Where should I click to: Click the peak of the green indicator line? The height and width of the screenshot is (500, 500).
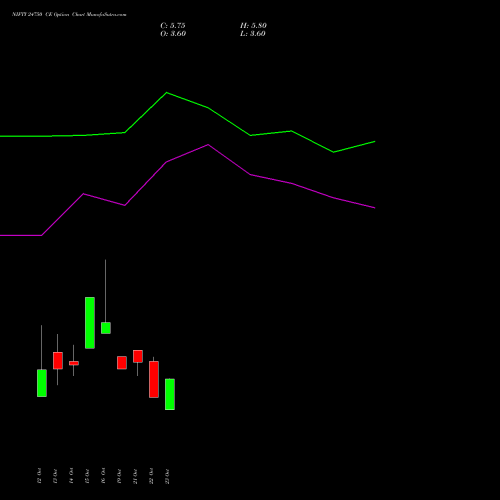click(x=167, y=93)
